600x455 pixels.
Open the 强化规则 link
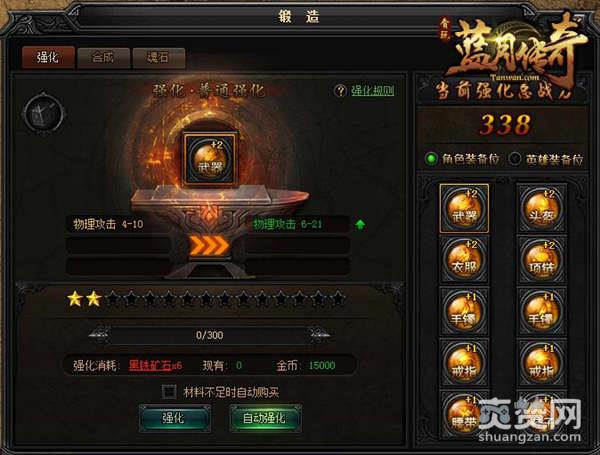point(373,91)
